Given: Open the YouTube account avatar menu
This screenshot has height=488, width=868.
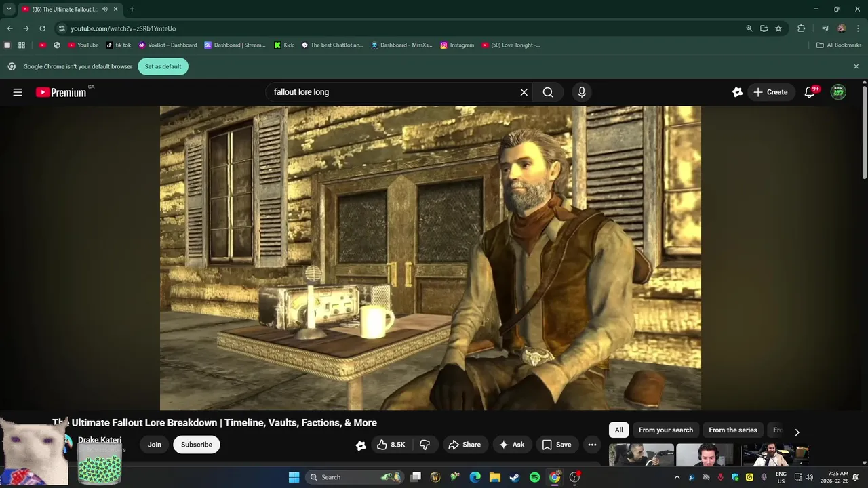Looking at the screenshot, I should pyautogui.click(x=838, y=92).
